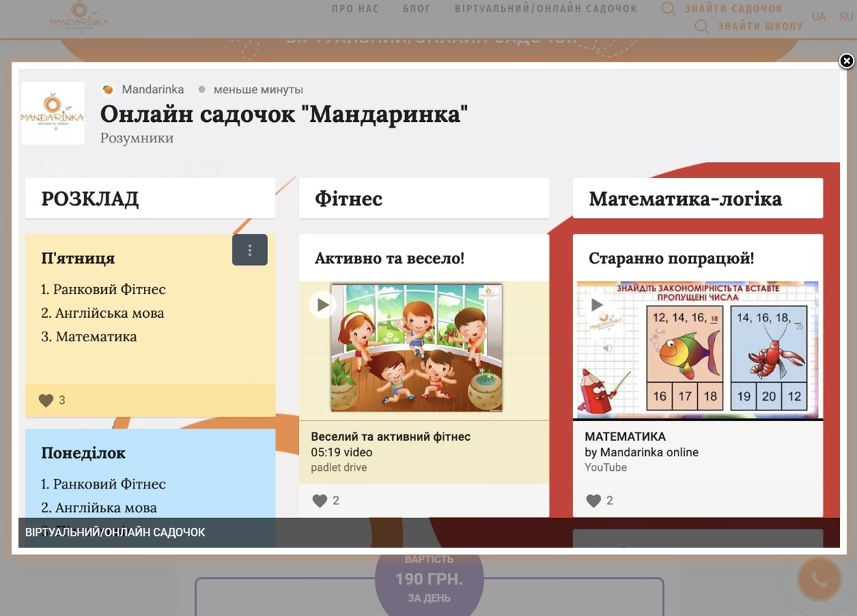The width and height of the screenshot is (857, 616).
Task: Click the YouTube source label
Action: (x=605, y=467)
